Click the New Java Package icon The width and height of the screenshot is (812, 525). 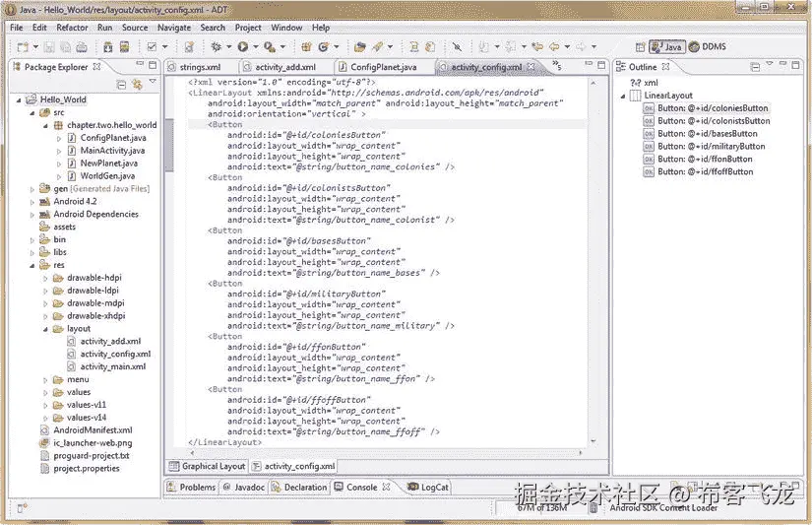(306, 47)
